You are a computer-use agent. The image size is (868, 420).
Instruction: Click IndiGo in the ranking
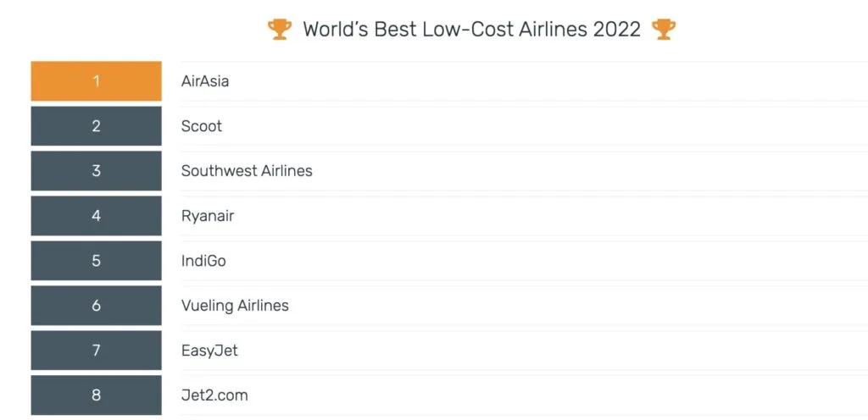point(203,261)
